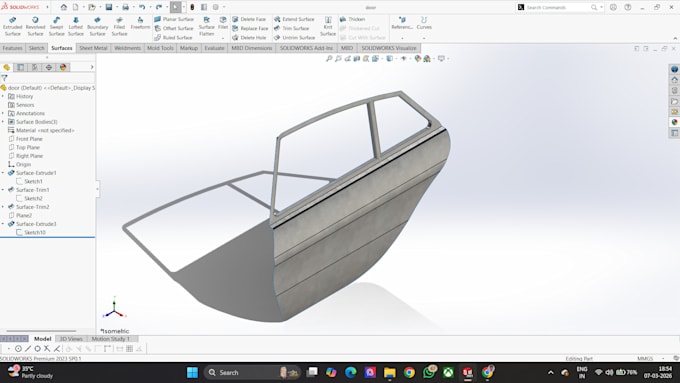Open Edit Appearance color ball

(x=418, y=59)
